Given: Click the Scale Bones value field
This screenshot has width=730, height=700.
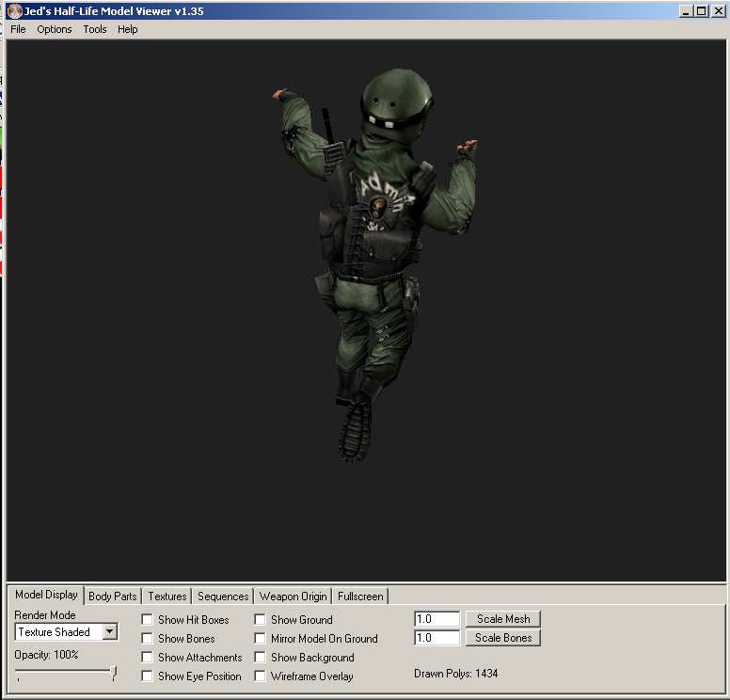Looking at the screenshot, I should click(437, 638).
